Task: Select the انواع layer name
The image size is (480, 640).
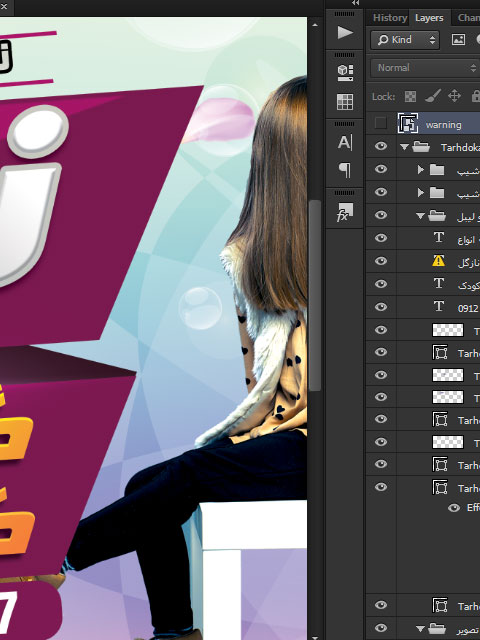Action: point(468,240)
